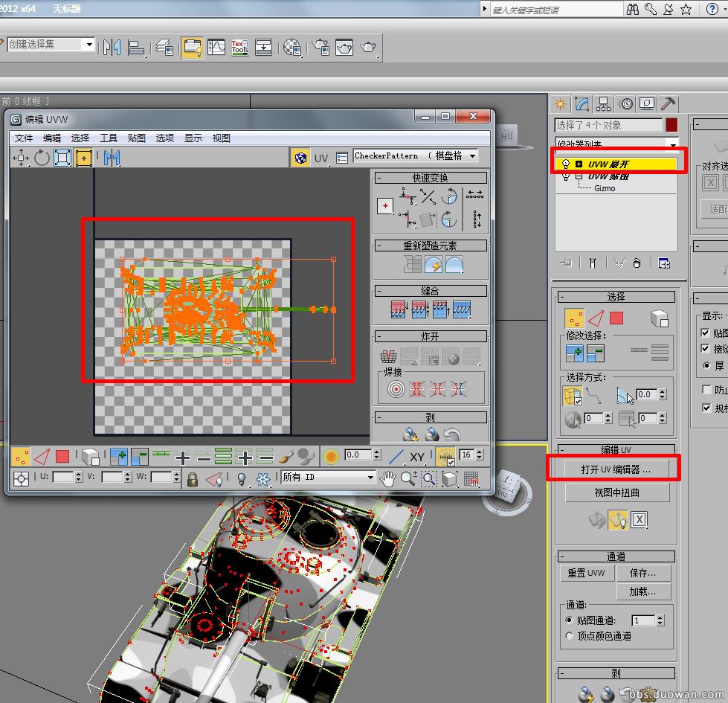
Task: Open the All IDs material dropdown
Action: coord(370,478)
